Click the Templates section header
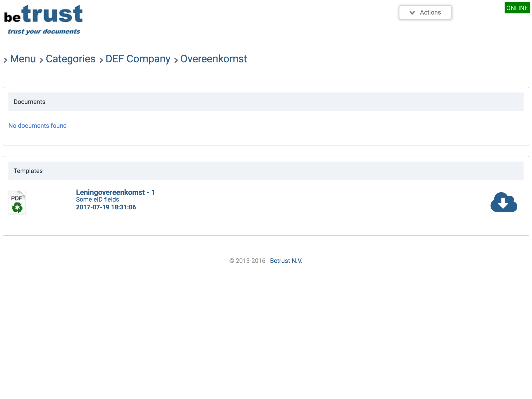Viewport: 532px width, 399px height. 28,171
